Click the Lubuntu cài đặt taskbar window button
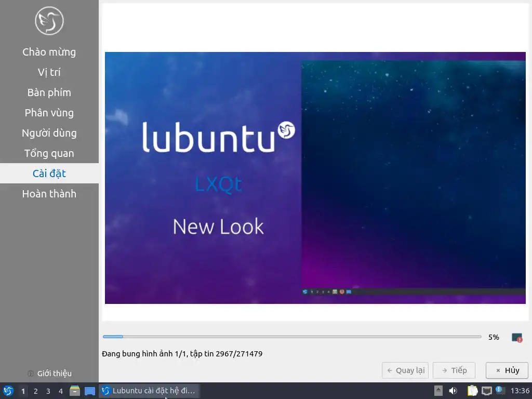 click(149, 391)
